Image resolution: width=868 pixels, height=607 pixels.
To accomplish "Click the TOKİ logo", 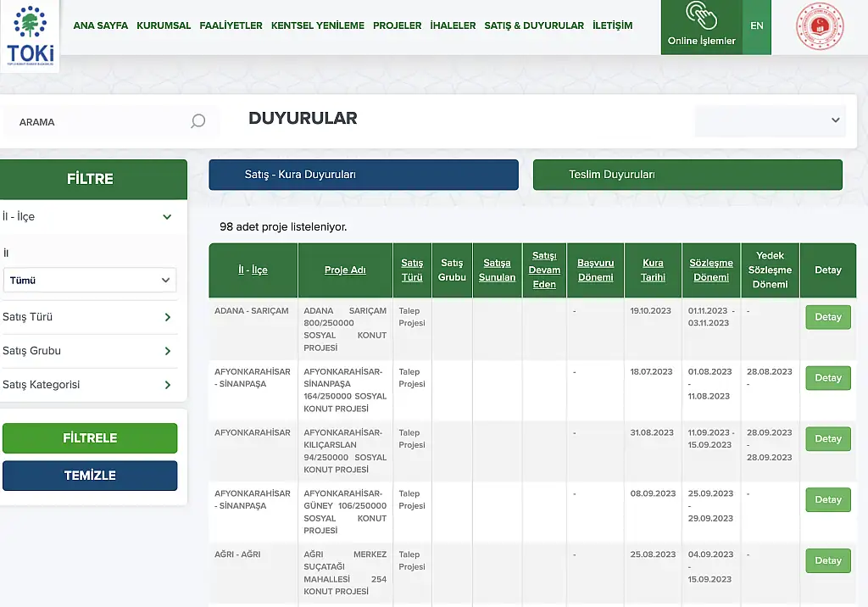I will point(30,36).
